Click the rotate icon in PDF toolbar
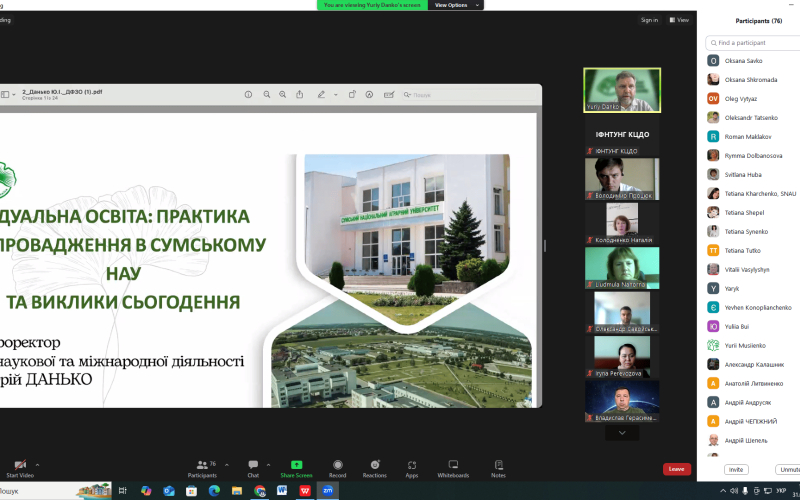 point(352,94)
